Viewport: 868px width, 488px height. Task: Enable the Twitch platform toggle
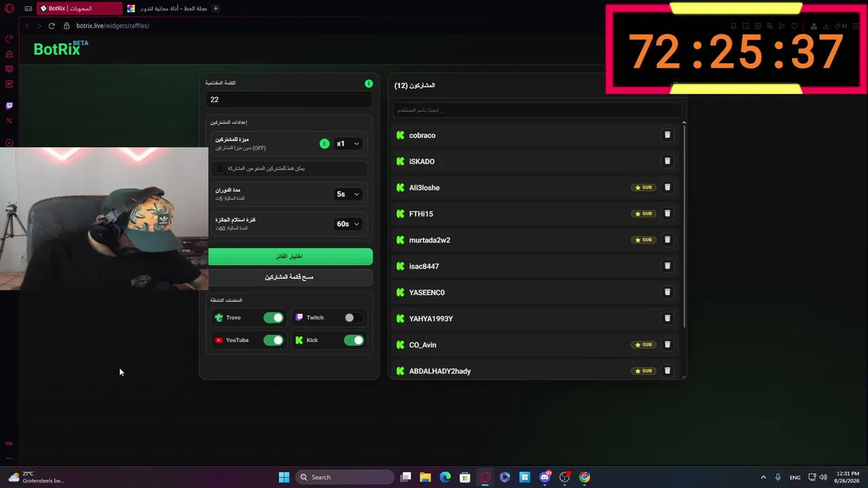[353, 317]
